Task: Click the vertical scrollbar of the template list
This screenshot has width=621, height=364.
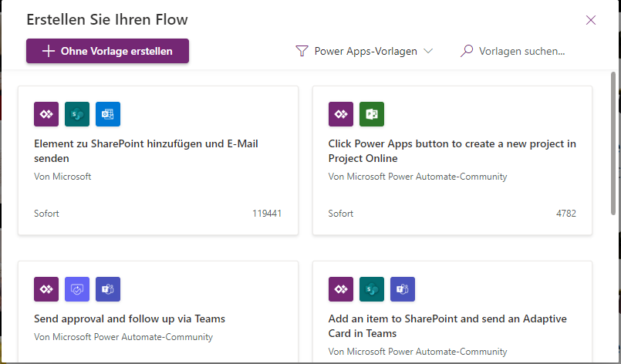Action: (x=613, y=143)
